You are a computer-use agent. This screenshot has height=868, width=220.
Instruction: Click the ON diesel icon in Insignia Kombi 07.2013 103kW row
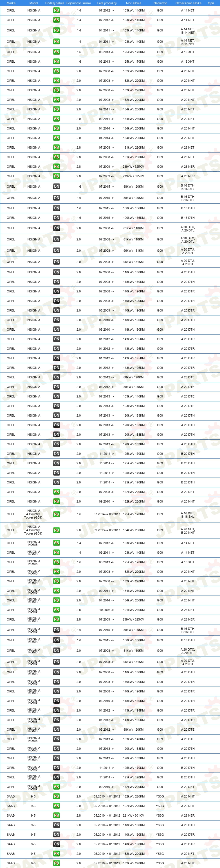point(56,739)
